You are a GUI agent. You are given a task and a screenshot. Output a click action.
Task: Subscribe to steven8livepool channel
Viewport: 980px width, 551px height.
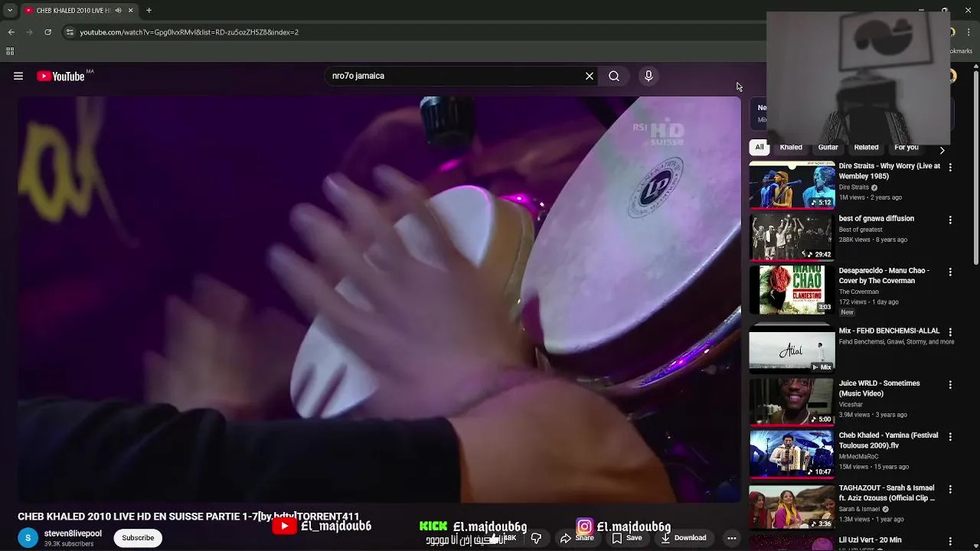tap(138, 537)
